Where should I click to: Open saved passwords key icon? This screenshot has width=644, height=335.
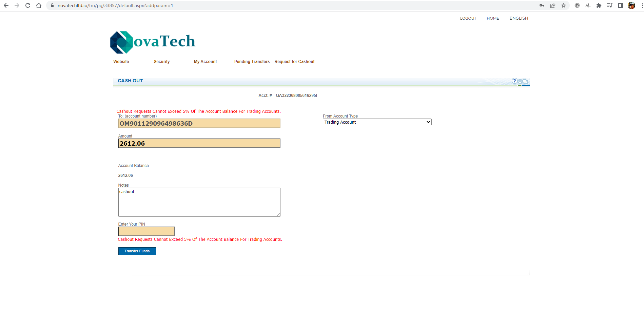point(542,5)
